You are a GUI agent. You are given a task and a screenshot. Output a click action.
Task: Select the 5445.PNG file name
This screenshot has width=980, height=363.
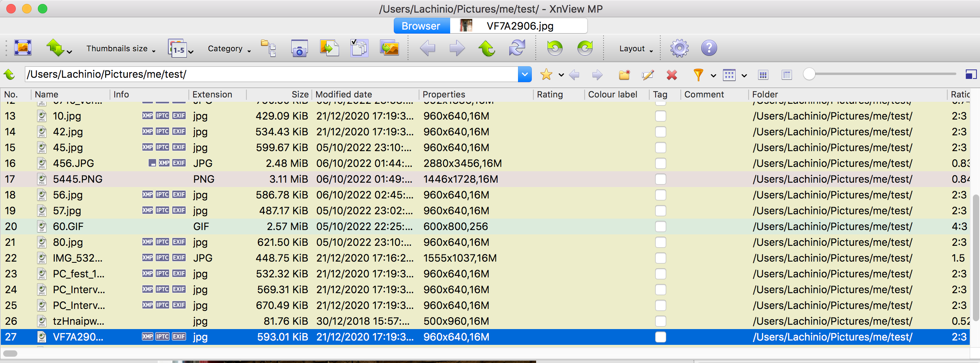[x=78, y=179]
